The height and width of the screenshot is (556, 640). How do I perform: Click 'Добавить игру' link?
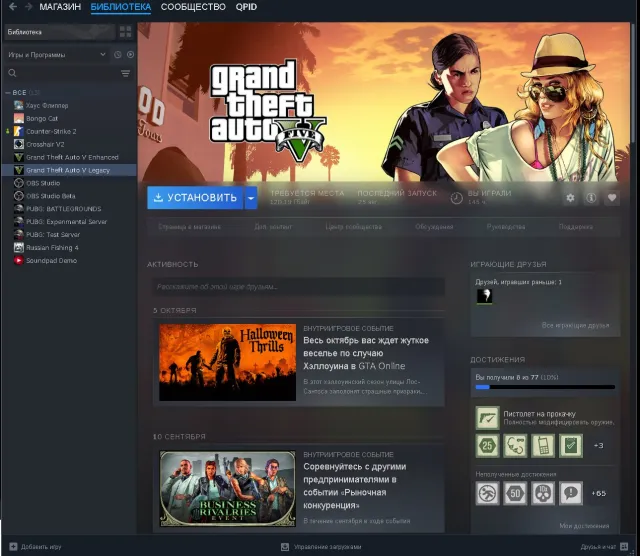(41, 547)
